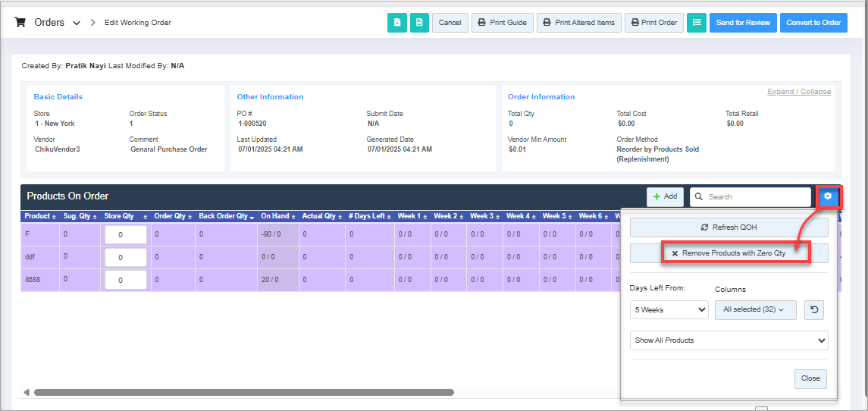Click the Store Qty field for product F
The width and height of the screenshot is (868, 411).
pyautogui.click(x=125, y=235)
